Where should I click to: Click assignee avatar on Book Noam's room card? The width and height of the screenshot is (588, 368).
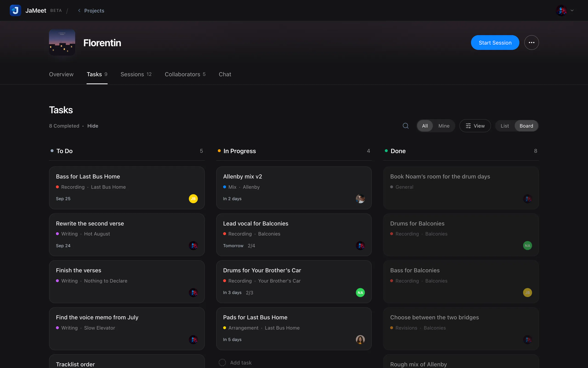527,198
